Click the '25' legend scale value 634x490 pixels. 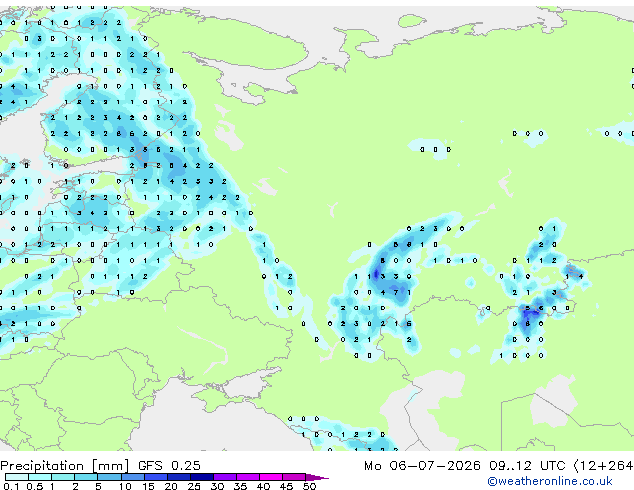click(194, 486)
